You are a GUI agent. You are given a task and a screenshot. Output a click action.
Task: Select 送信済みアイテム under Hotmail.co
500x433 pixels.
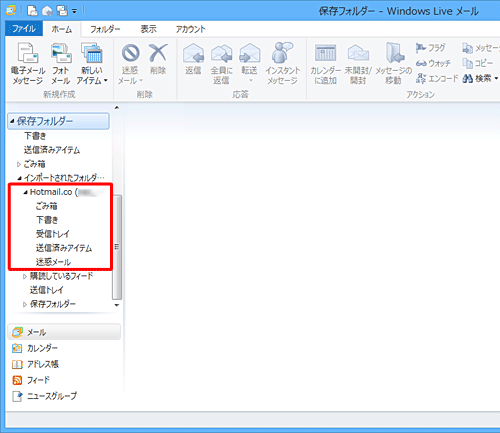(x=64, y=248)
